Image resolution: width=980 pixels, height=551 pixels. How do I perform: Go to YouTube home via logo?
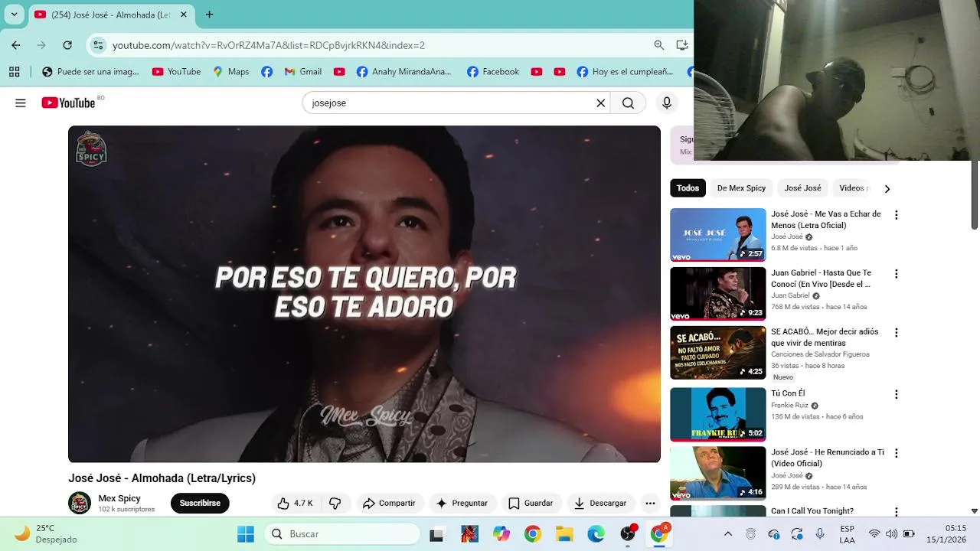point(69,103)
